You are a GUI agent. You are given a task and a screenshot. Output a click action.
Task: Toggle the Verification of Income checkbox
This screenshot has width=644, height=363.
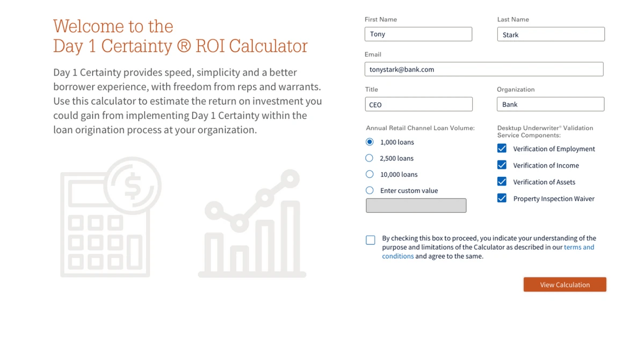502,165
